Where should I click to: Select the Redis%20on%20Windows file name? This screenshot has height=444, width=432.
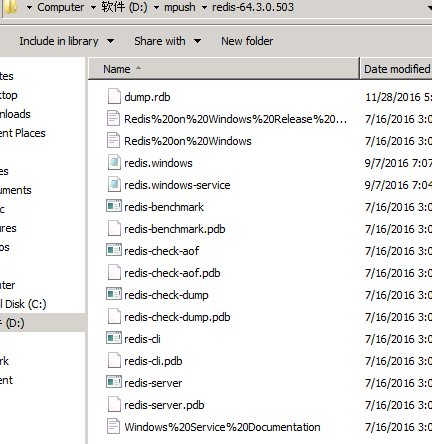click(188, 141)
